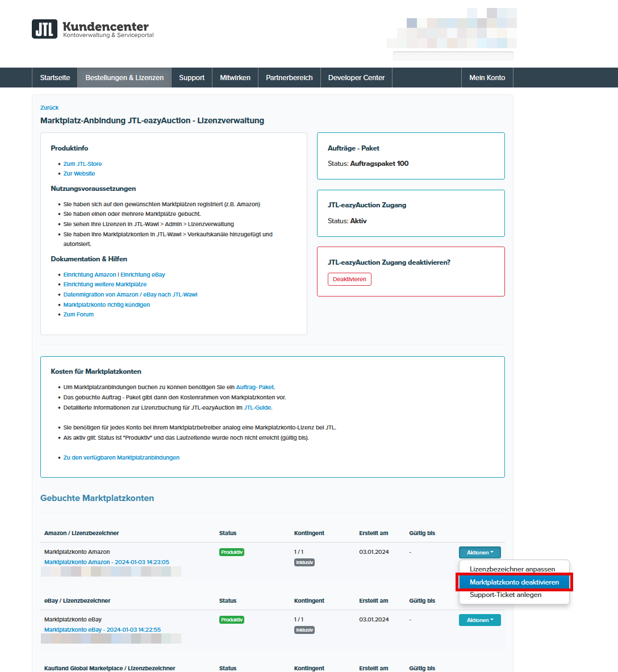618x672 pixels.
Task: Click the JTL Kundencenter logo
Action: (x=93, y=29)
